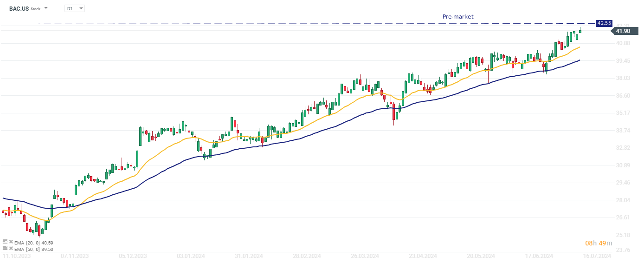Click the 36.60 price axis label

[623, 95]
